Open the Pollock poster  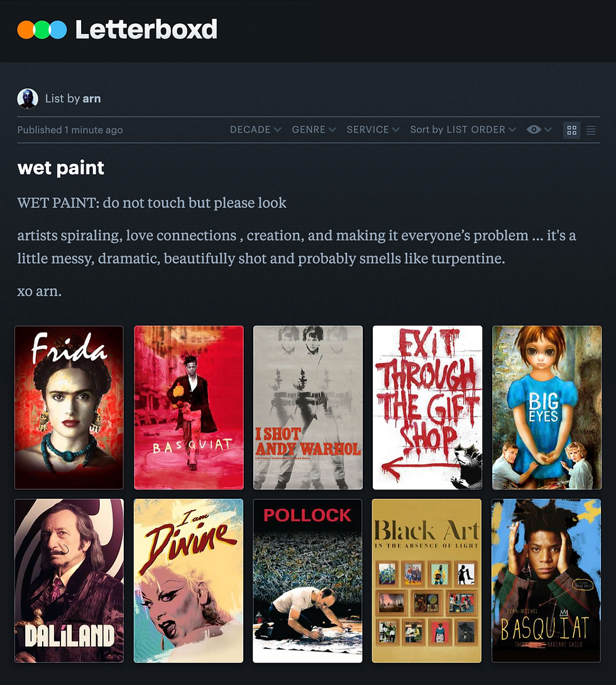[x=307, y=581]
